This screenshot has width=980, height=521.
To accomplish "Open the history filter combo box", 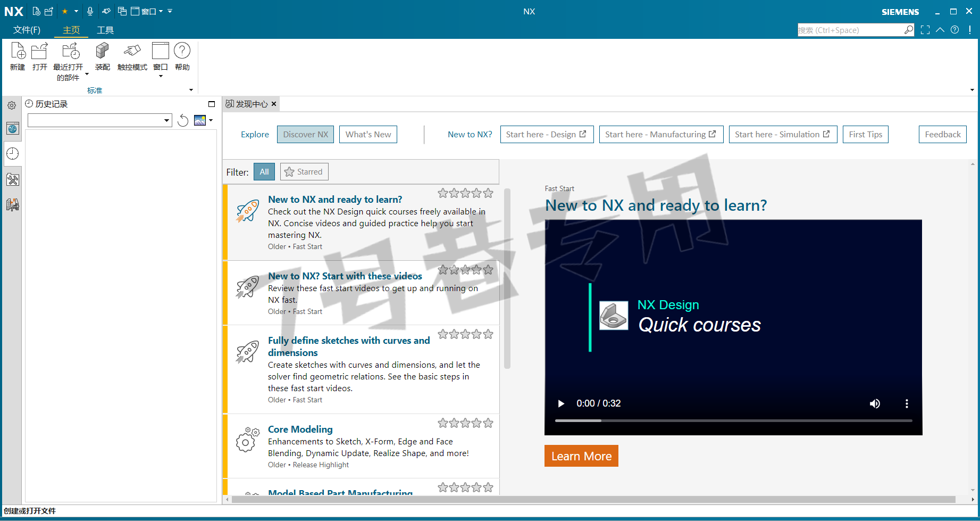I will [100, 120].
